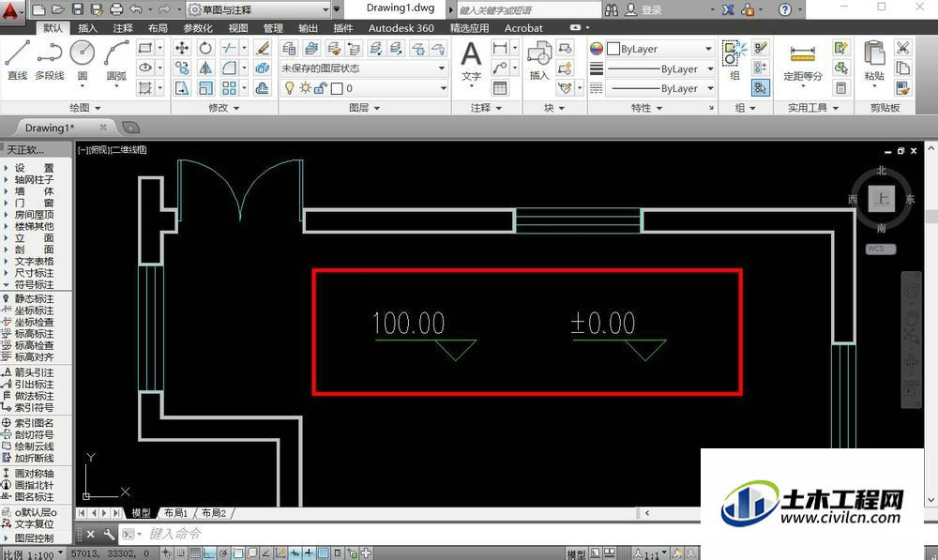Select the Stretch tool icon
938x560 pixels.
tap(182, 88)
